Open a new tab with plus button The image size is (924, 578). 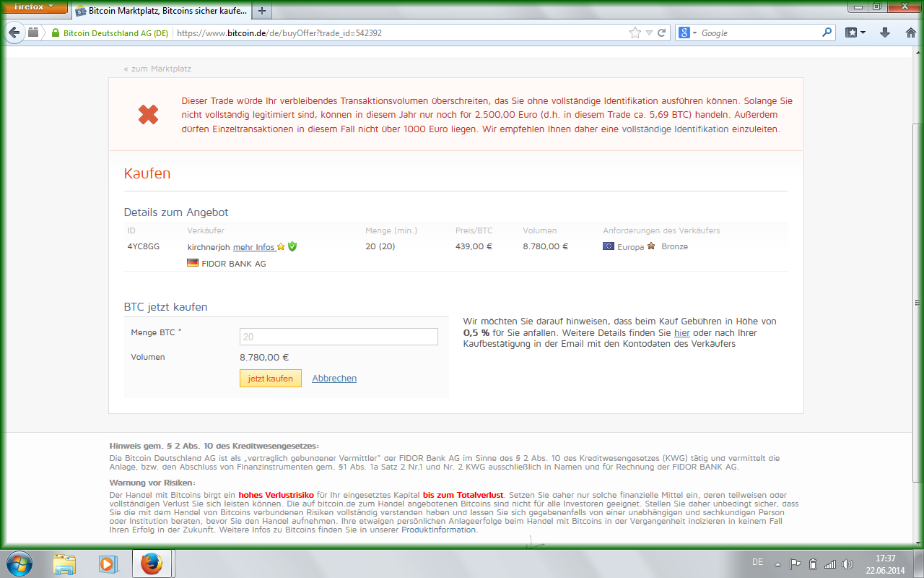[262, 12]
